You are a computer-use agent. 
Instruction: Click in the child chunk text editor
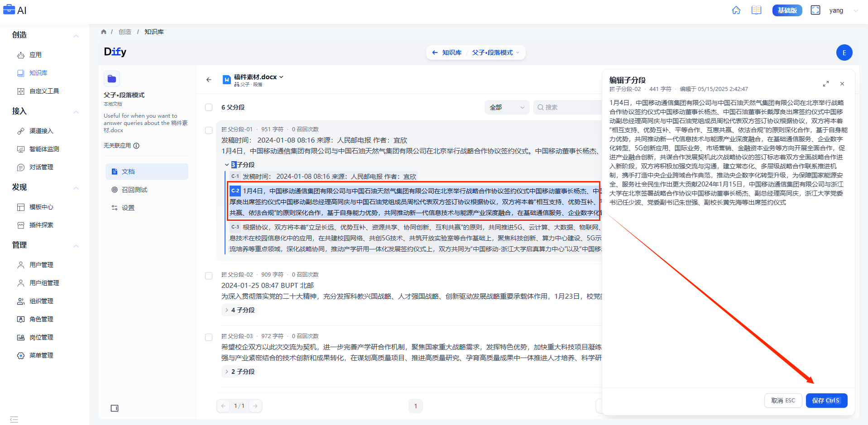[x=728, y=153]
